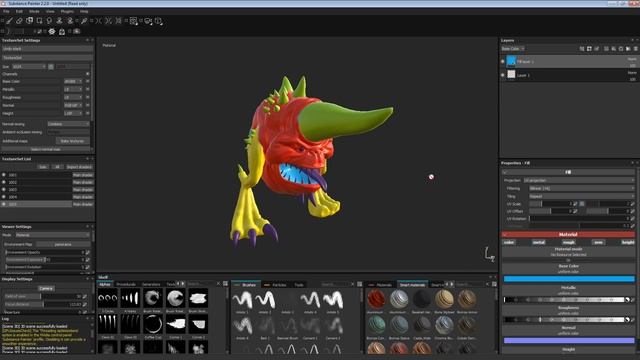Select texture set 1004 radio button
This screenshot has width=640, height=360.
point(4,197)
